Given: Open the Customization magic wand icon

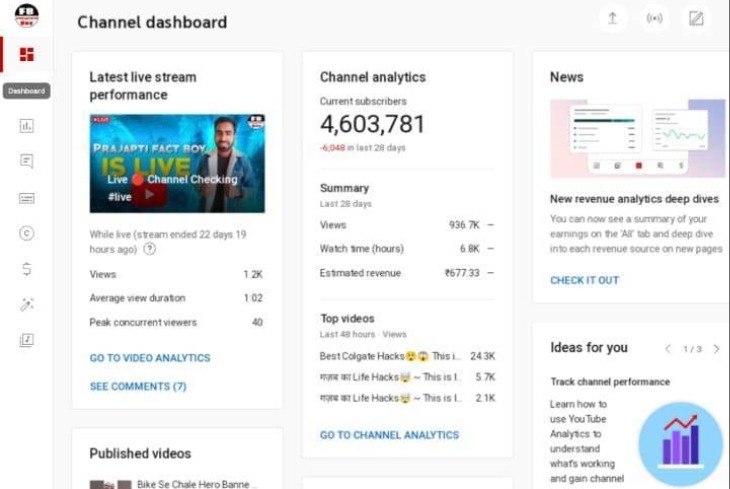Looking at the screenshot, I should pyautogui.click(x=27, y=305).
